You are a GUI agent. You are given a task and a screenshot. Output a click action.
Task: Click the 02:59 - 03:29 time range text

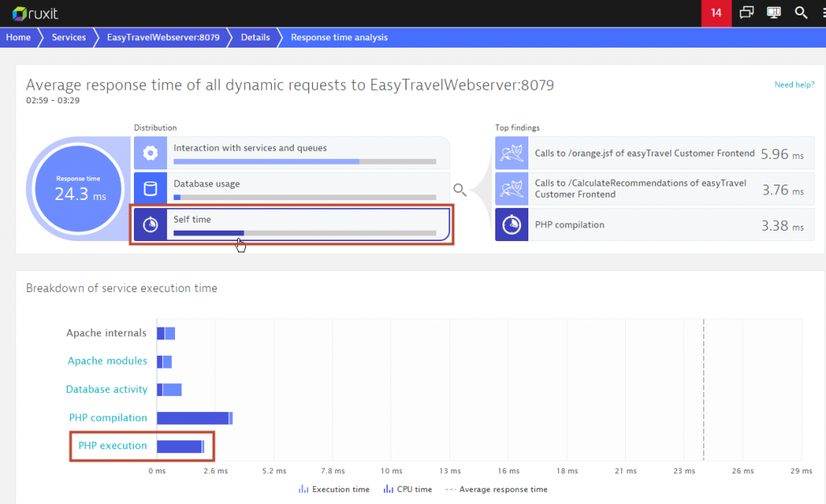click(52, 100)
